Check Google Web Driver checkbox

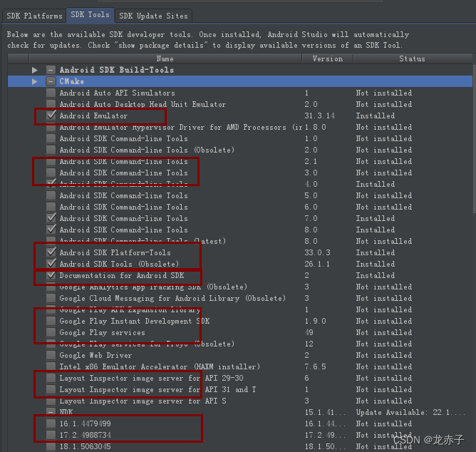51,355
